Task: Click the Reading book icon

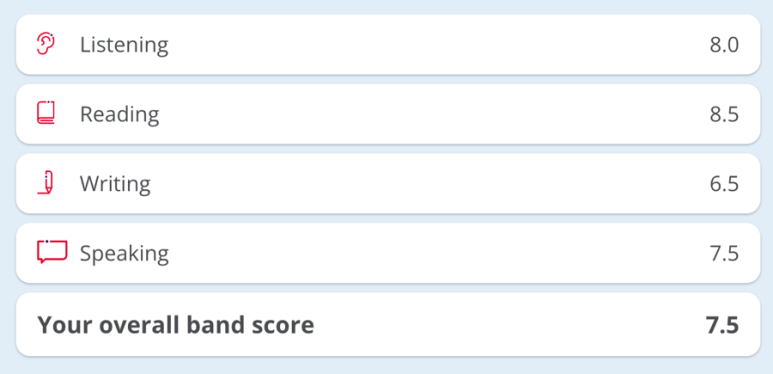Action: 46,112
